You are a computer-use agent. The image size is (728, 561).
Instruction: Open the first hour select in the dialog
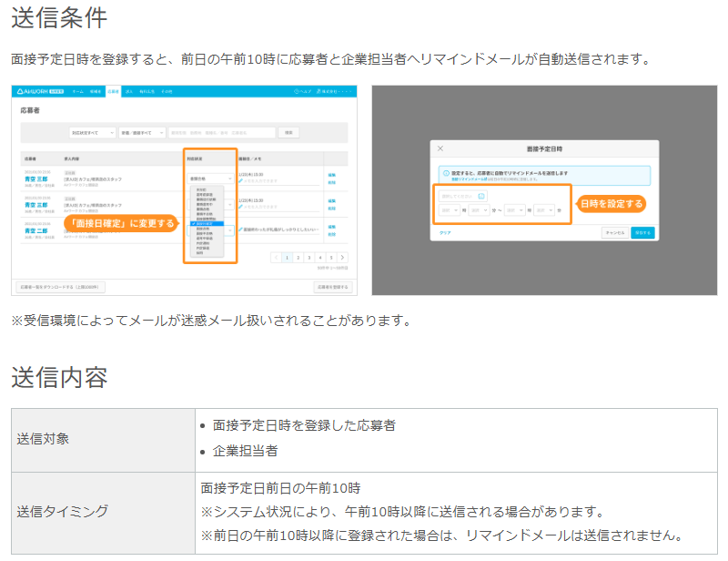(x=450, y=210)
